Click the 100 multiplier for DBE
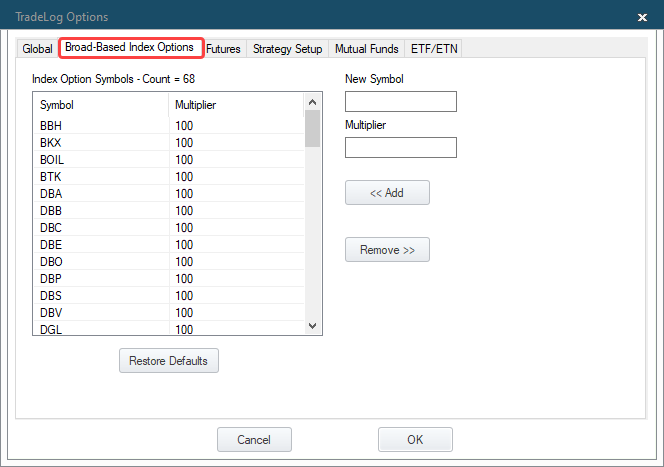Image resolution: width=664 pixels, height=467 pixels. click(x=184, y=245)
